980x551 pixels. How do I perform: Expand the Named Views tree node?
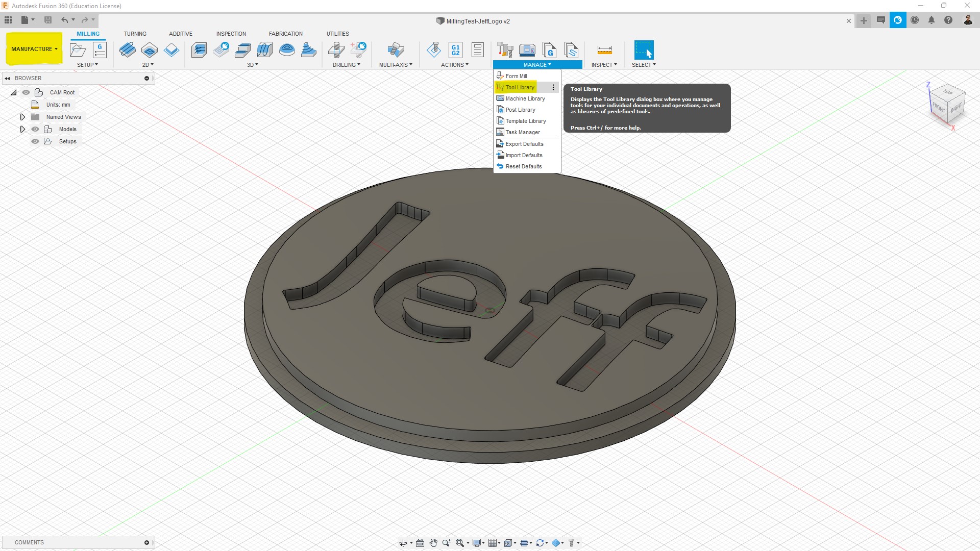22,117
